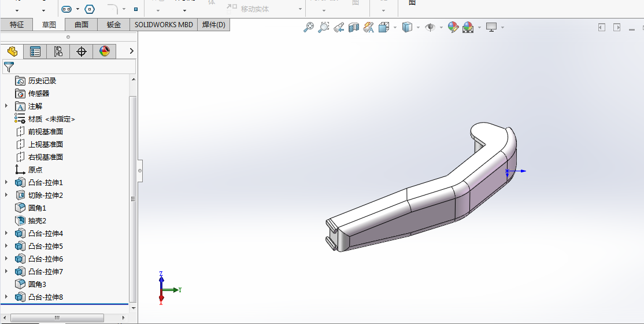The image size is (644, 324).
Task: Click Edit Appearance color ball icon
Action: (x=453, y=28)
